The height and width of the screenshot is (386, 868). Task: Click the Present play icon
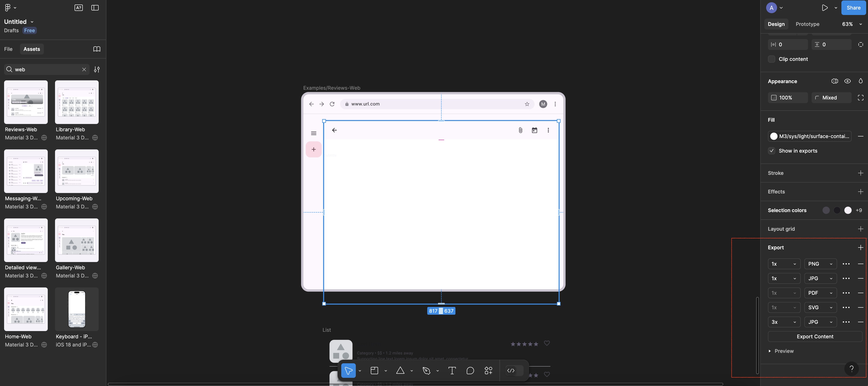click(825, 8)
